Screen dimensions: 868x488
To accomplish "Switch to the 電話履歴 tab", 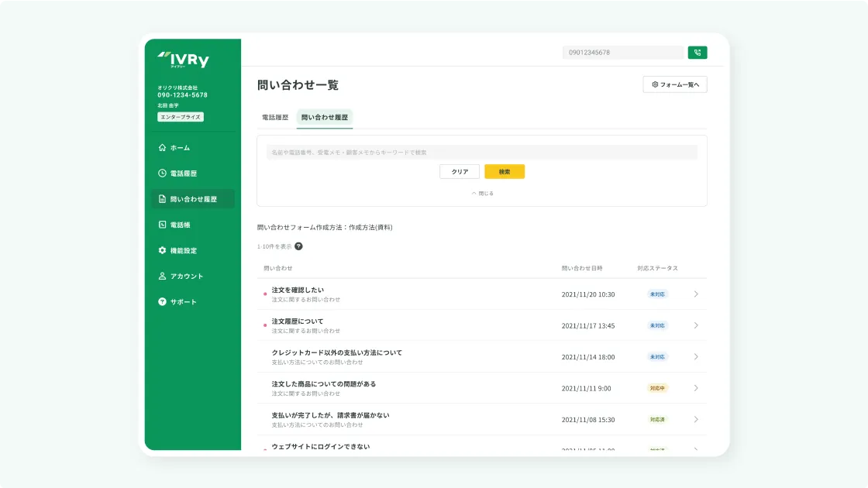I will (x=275, y=118).
